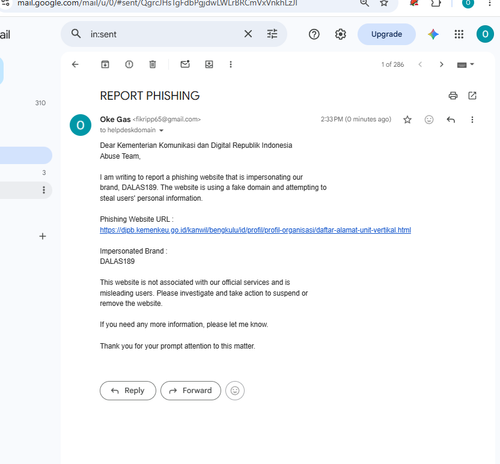Add emoji reaction next to the star
Viewport: 500px width, 464px height.
(429, 120)
